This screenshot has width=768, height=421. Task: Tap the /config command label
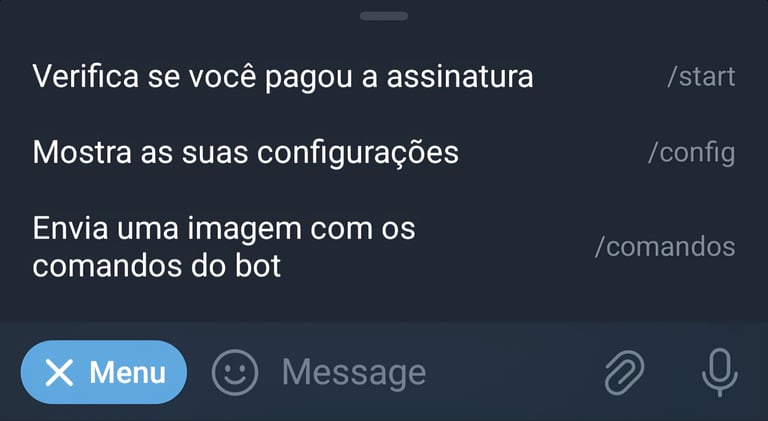[x=692, y=153]
